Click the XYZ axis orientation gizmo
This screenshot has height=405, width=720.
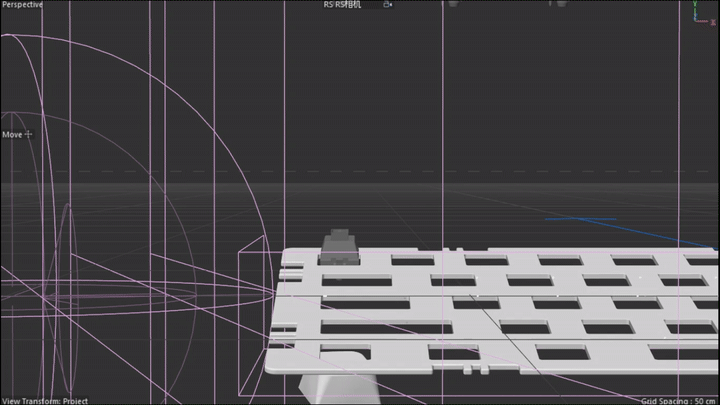click(x=703, y=13)
